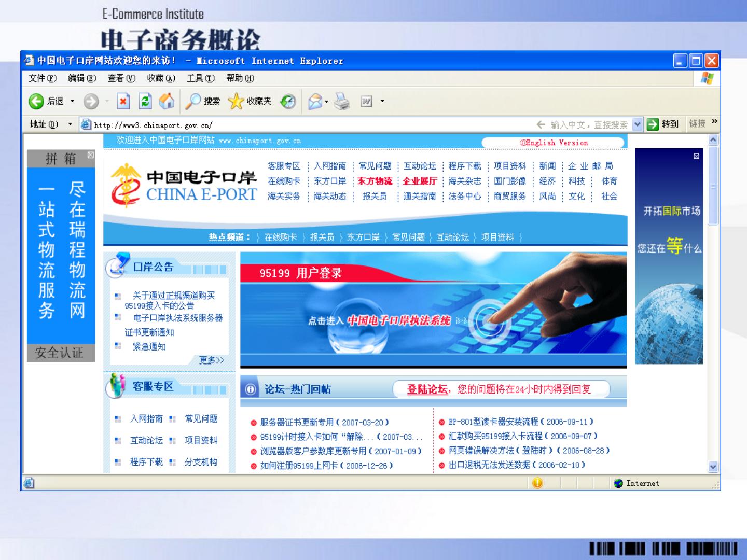The width and height of the screenshot is (747, 560).
Task: Open 电子口岸执法系统服务器 certificate notice
Action: [x=174, y=325]
